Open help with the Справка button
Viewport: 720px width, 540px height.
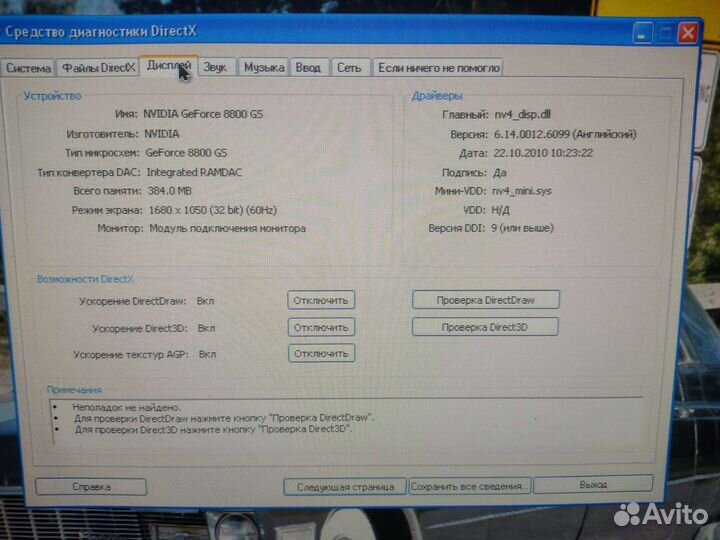click(x=91, y=486)
